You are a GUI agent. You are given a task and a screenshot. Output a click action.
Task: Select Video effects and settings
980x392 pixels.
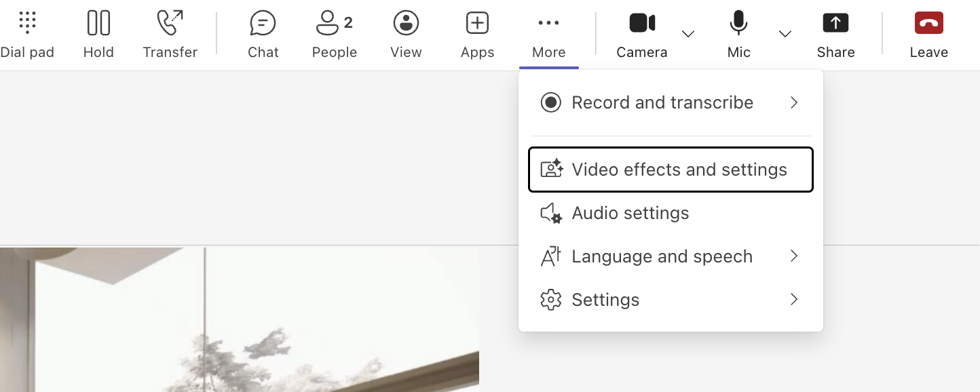pos(670,170)
